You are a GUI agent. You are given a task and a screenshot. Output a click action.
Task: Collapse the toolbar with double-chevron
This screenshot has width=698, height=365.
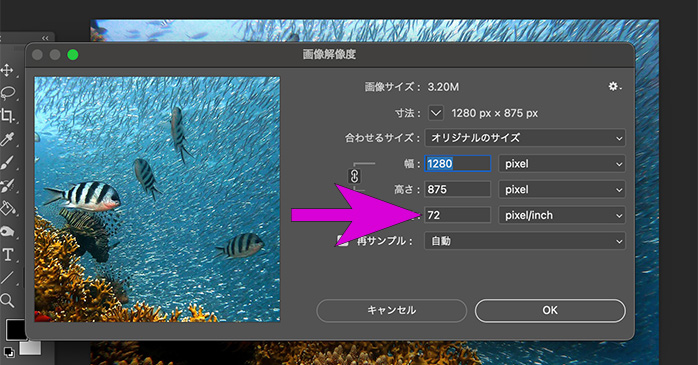point(45,38)
